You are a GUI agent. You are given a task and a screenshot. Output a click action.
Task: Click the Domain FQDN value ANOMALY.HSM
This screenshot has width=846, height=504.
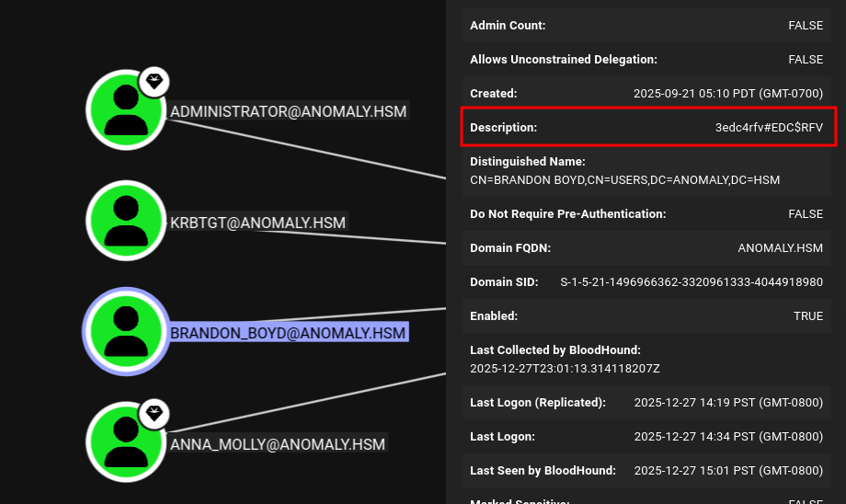pyautogui.click(x=780, y=247)
